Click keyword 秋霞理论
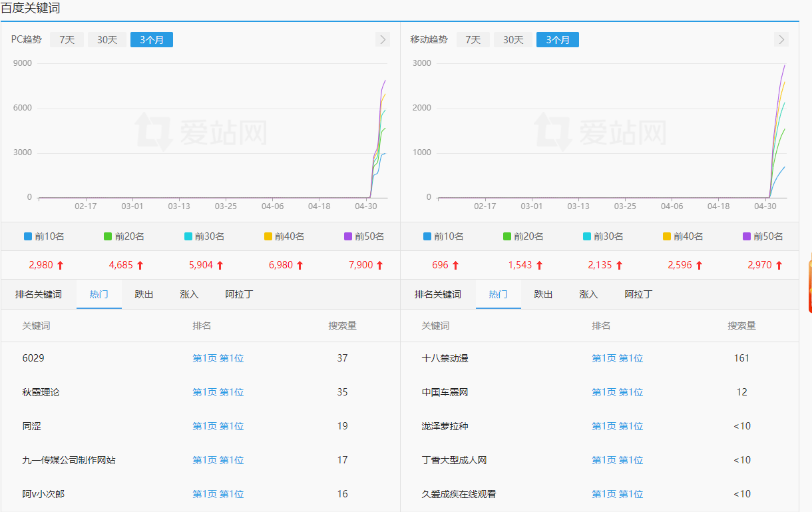This screenshot has width=812, height=512. [41, 392]
